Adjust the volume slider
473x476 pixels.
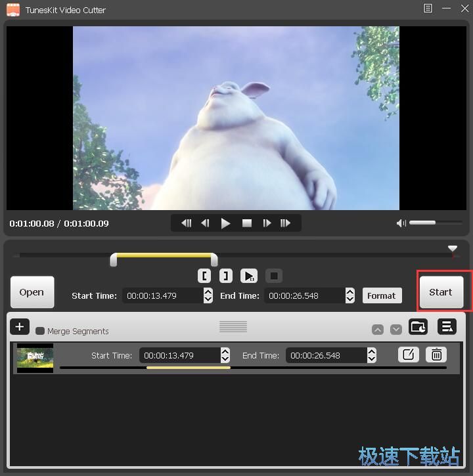(x=436, y=223)
